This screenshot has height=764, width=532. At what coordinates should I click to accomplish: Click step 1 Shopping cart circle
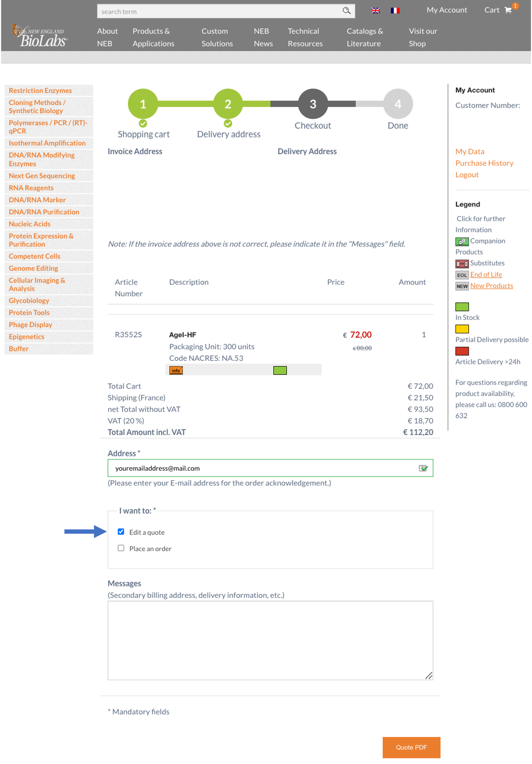pos(143,104)
